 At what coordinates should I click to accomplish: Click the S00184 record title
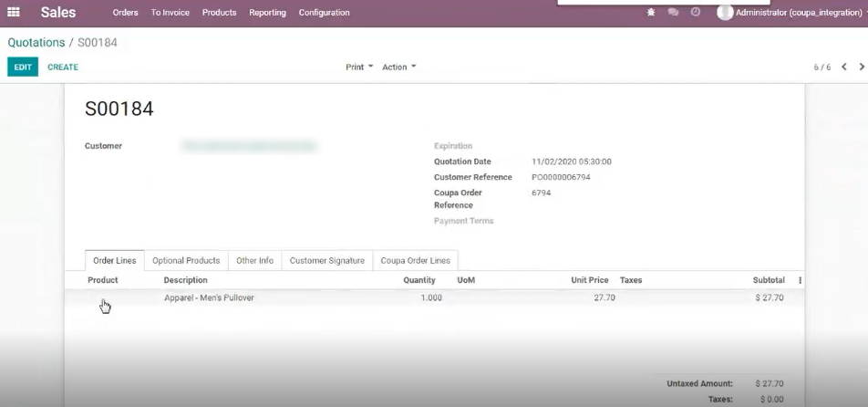point(119,109)
